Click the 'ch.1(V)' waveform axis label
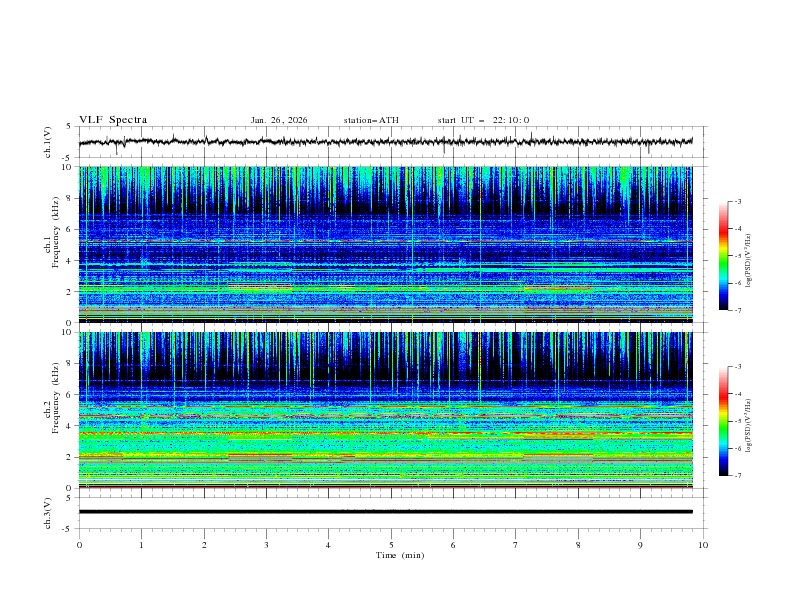The width and height of the screenshot is (792, 612). tap(47, 142)
